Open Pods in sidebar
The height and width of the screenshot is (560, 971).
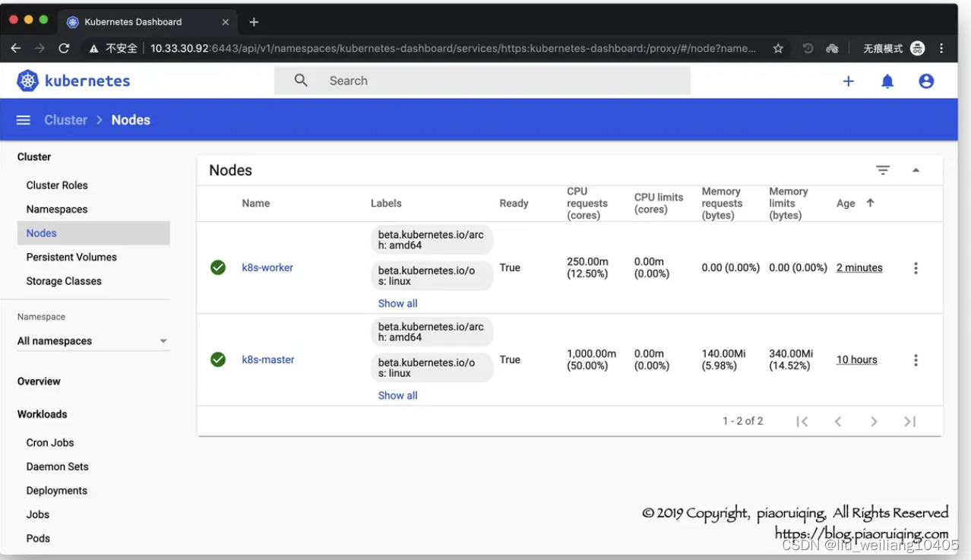click(x=38, y=538)
